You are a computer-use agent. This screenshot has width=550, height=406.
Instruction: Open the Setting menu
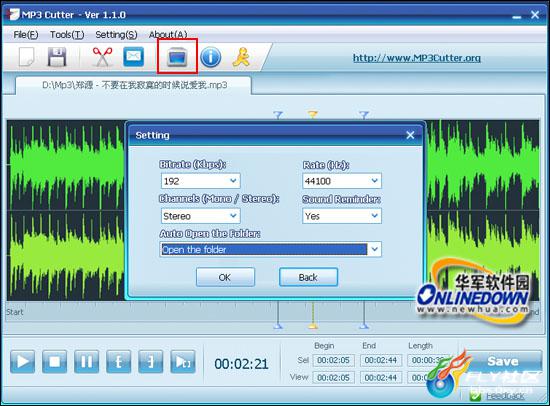pyautogui.click(x=116, y=35)
